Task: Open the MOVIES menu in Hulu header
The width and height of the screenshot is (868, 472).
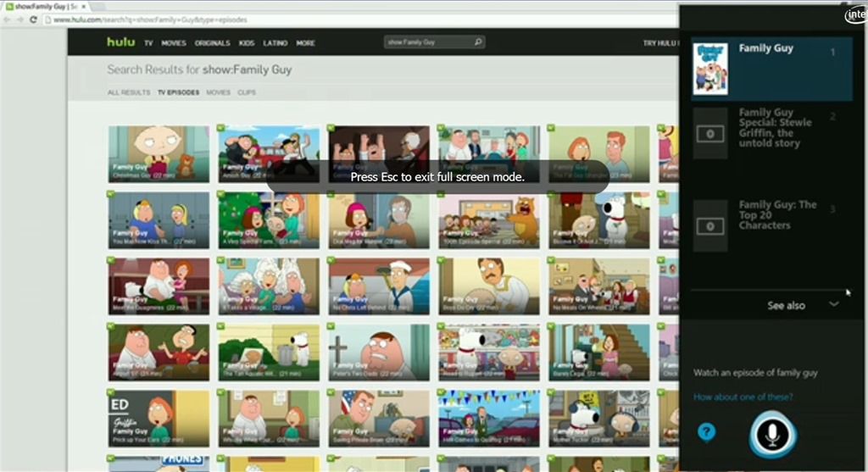Action: point(174,43)
